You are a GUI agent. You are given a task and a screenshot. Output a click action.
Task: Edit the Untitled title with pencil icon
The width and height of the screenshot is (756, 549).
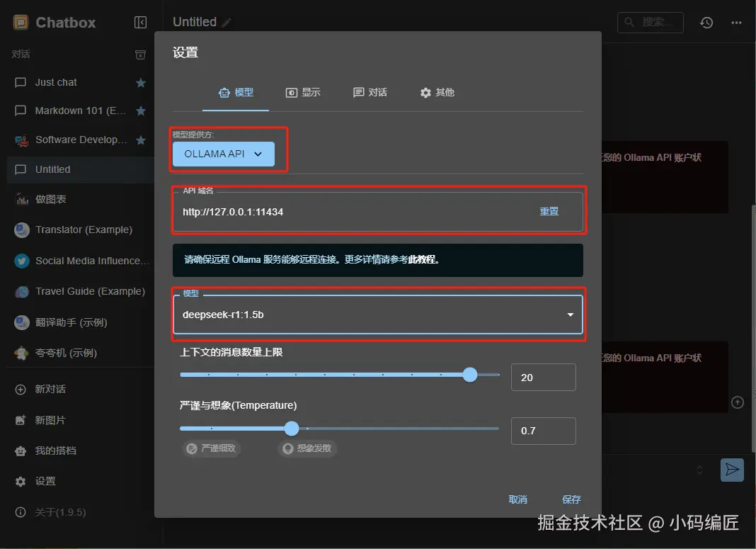tap(226, 22)
